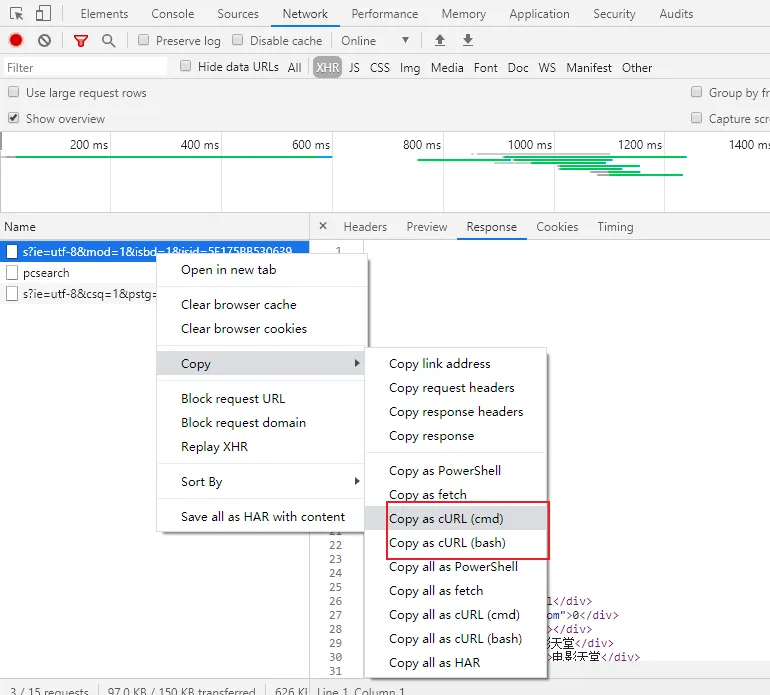Select the Response tab

[x=492, y=227]
